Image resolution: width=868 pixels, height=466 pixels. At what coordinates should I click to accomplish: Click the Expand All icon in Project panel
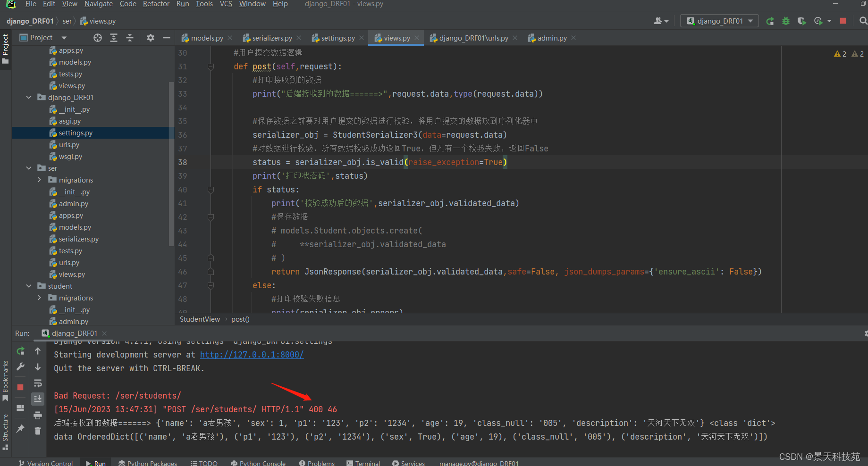[x=114, y=38]
